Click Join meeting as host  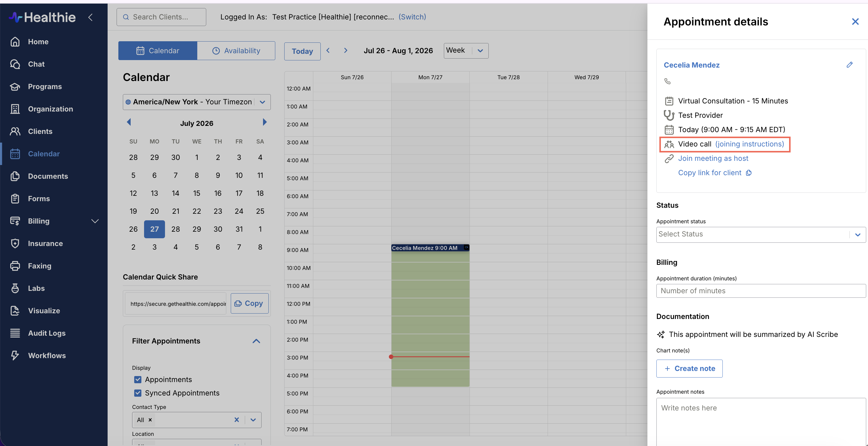tap(713, 158)
